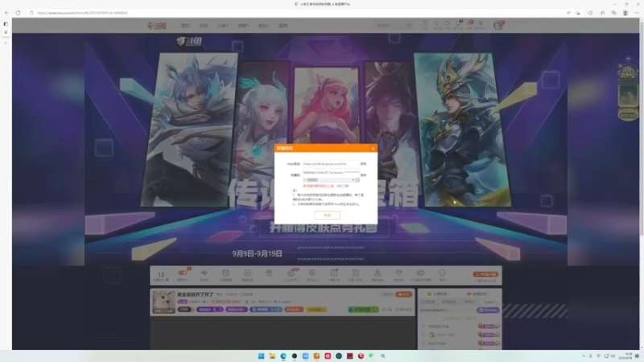The width and height of the screenshot is (644, 362).
Task: Open the sparkle icon in the streamer toolbar
Action: 204,274
